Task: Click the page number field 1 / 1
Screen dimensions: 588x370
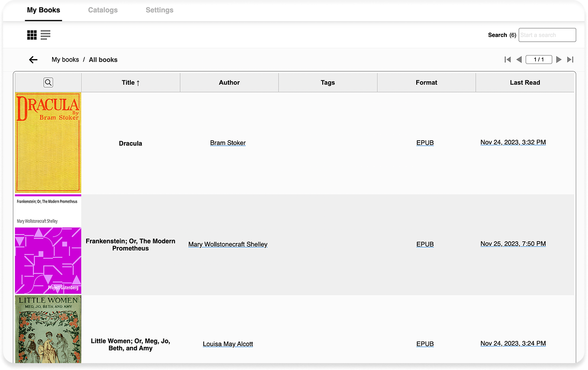Action: [x=539, y=60]
